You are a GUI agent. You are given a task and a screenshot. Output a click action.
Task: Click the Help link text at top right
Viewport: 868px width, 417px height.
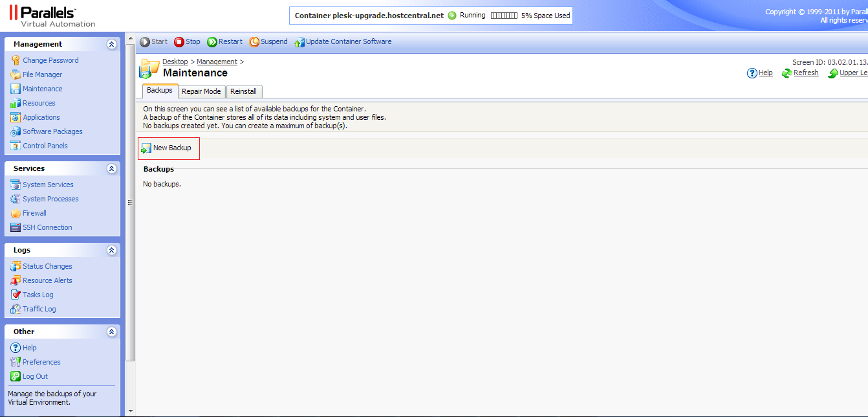(766, 73)
